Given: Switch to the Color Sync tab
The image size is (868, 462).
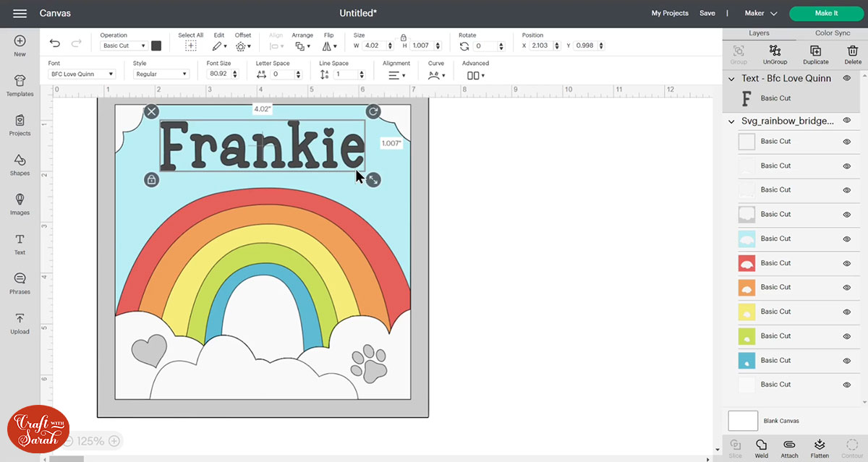Looking at the screenshot, I should click(832, 33).
